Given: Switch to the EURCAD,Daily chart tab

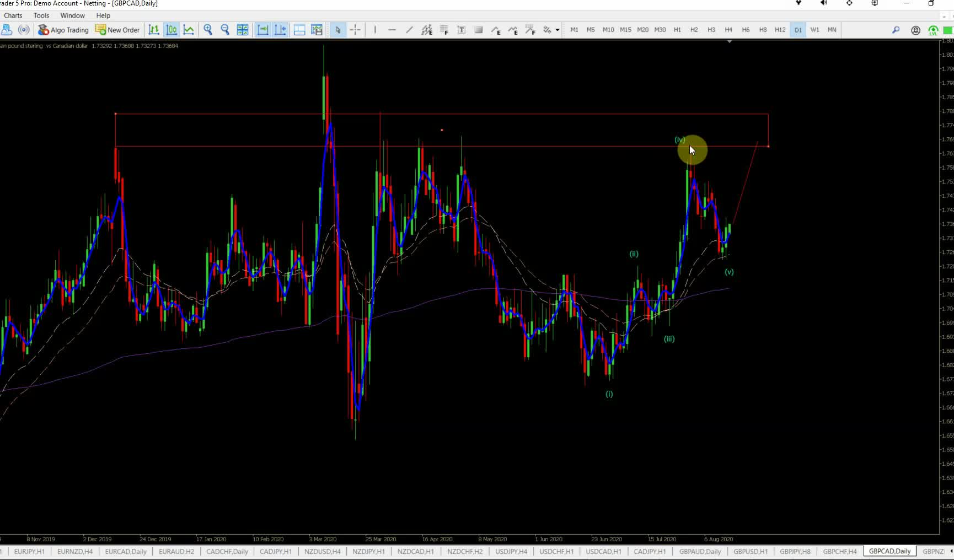Looking at the screenshot, I should [x=126, y=551].
